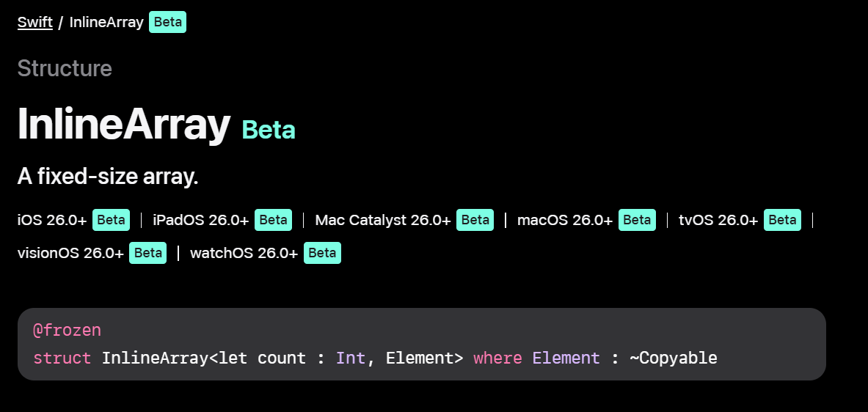Click the purple Element type after where
Image resolution: width=868 pixels, height=412 pixels.
566,358
